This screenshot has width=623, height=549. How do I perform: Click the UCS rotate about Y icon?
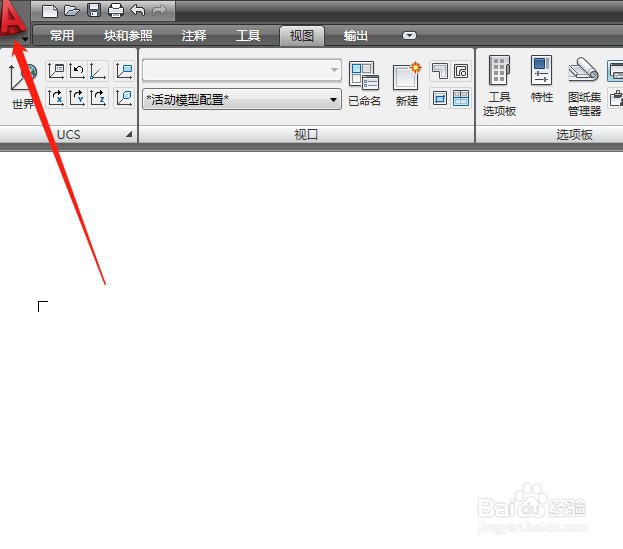[77, 98]
